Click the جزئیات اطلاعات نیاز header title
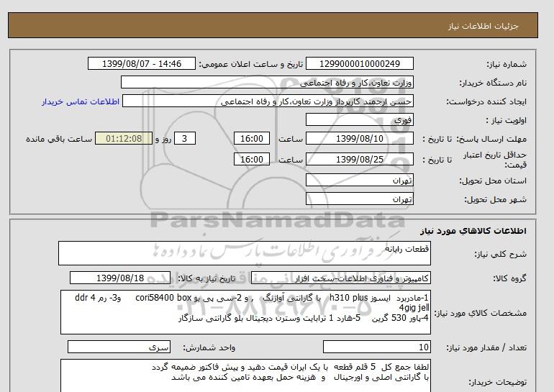This screenshot has width=554, height=392. tap(483, 27)
